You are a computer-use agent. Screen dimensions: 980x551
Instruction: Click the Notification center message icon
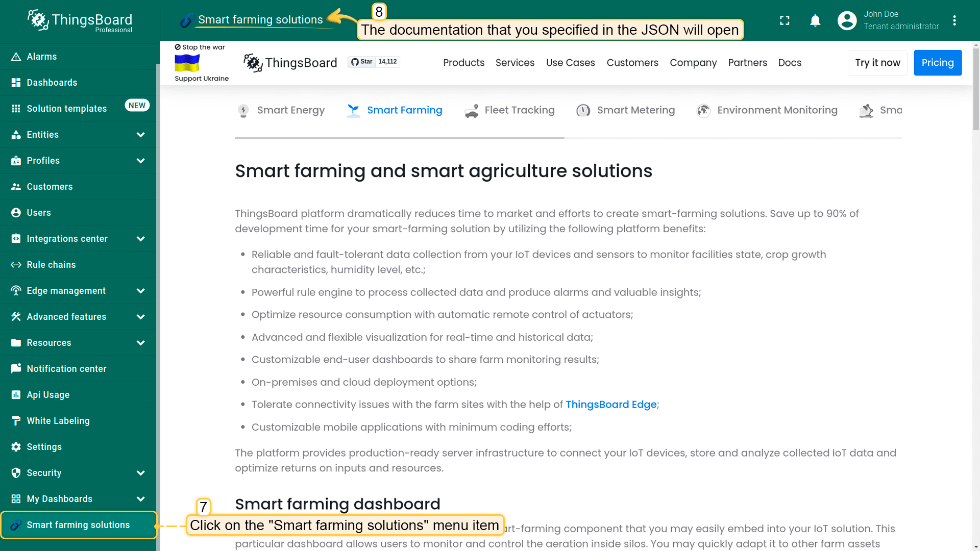pos(16,369)
